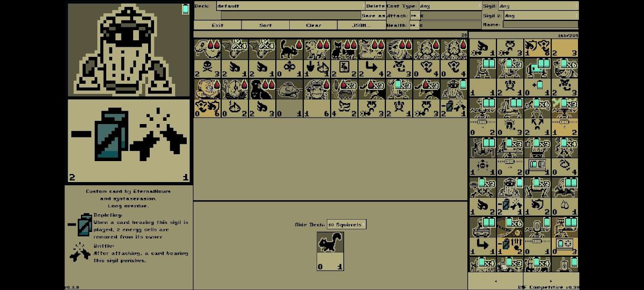Focus the Name filter input field
The width and height of the screenshot is (644, 290).
point(540,25)
